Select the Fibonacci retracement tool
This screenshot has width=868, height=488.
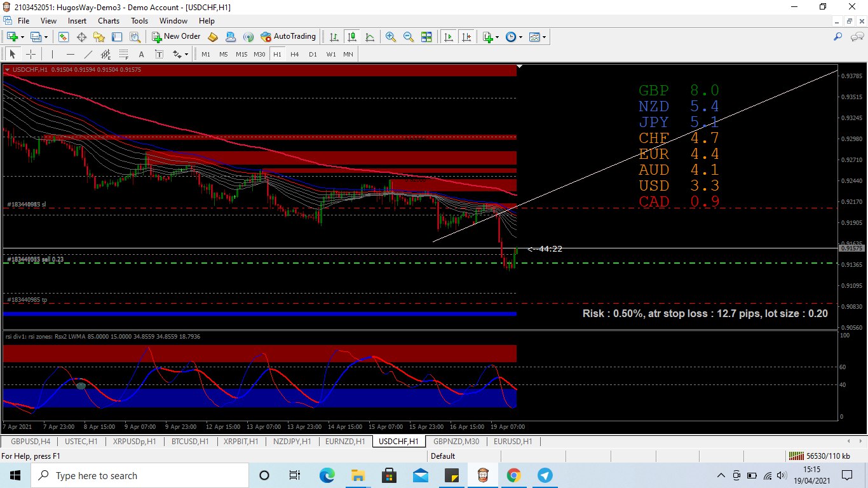point(123,55)
